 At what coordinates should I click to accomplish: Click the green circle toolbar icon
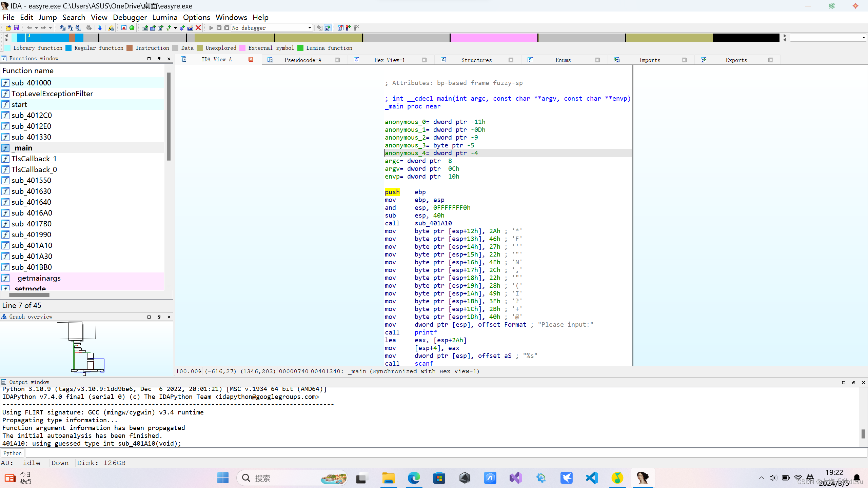(132, 28)
